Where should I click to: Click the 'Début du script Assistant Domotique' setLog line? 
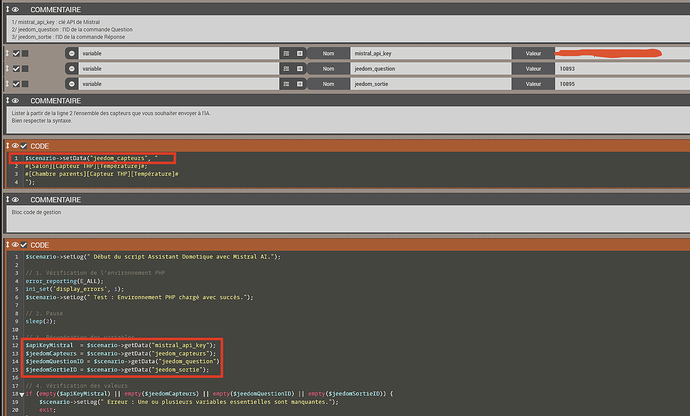point(153,257)
